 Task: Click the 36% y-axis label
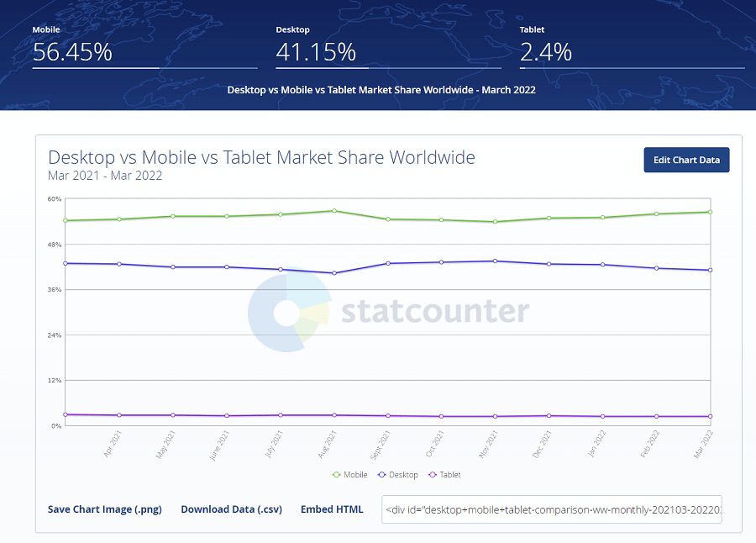pos(55,290)
